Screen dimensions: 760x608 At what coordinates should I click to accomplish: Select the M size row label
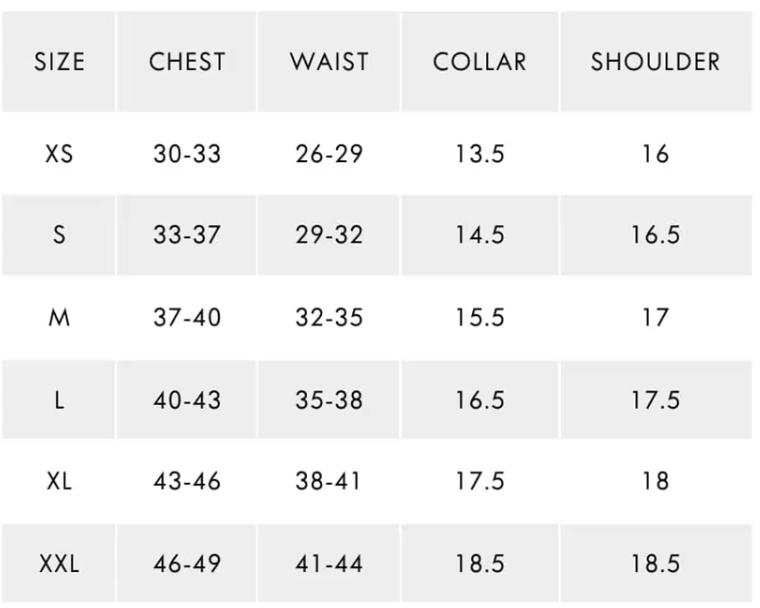59,317
